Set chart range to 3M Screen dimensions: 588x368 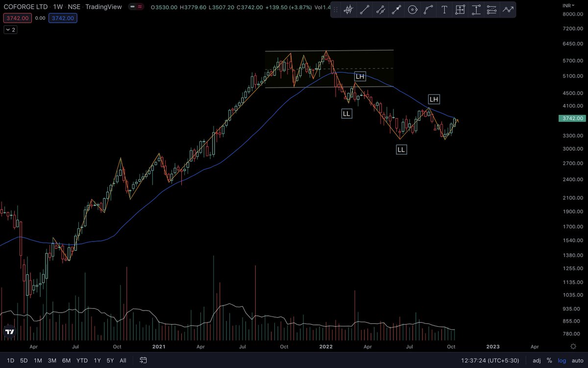point(52,360)
